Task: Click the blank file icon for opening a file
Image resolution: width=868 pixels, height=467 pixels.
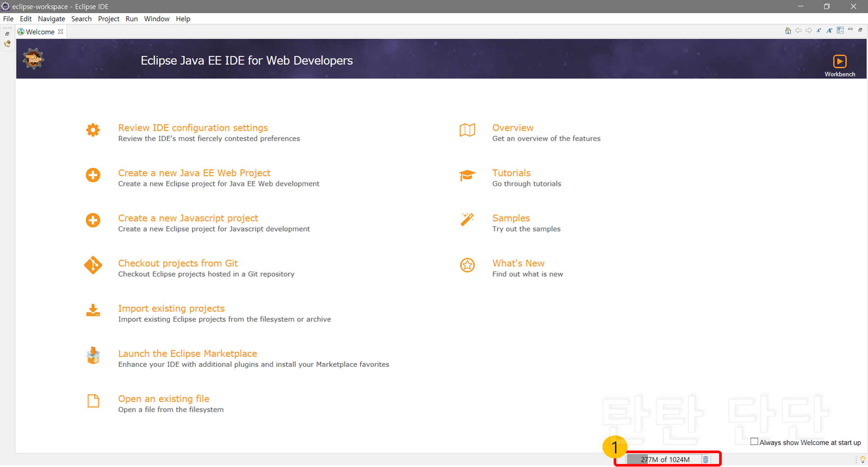Action: [x=93, y=401]
